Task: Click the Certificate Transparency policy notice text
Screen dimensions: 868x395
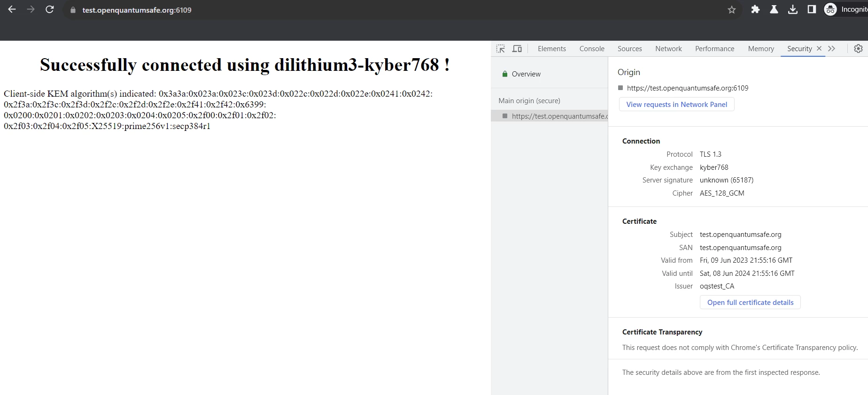Action: [740, 348]
